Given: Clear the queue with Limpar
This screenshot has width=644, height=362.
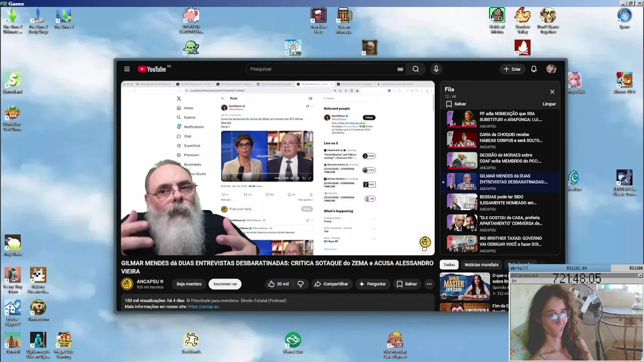Looking at the screenshot, I should 549,104.
